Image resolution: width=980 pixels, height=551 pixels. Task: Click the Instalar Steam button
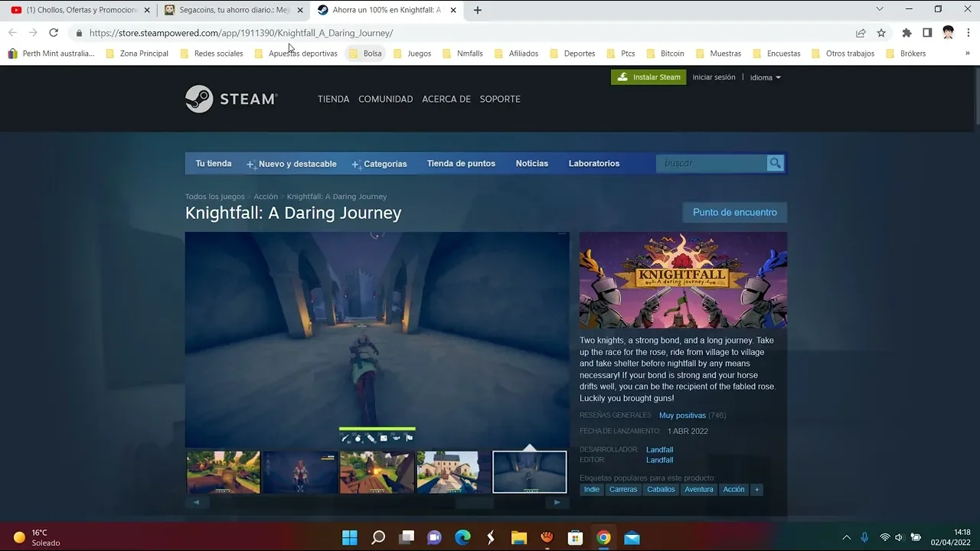click(x=648, y=77)
